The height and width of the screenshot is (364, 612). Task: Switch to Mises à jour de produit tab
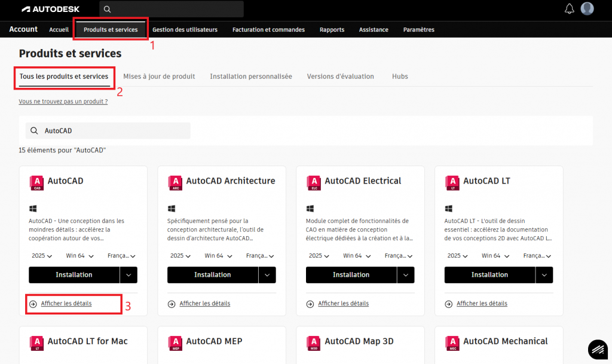[159, 77]
